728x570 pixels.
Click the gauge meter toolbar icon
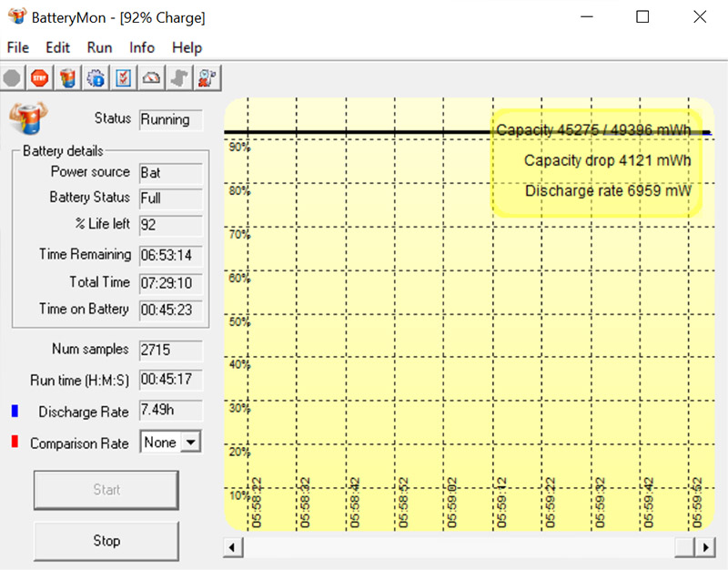[152, 78]
